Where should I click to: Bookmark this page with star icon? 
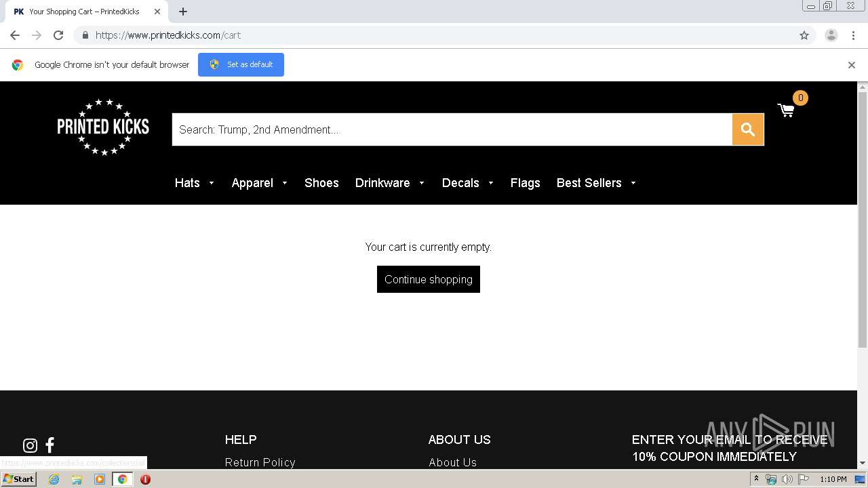point(804,35)
